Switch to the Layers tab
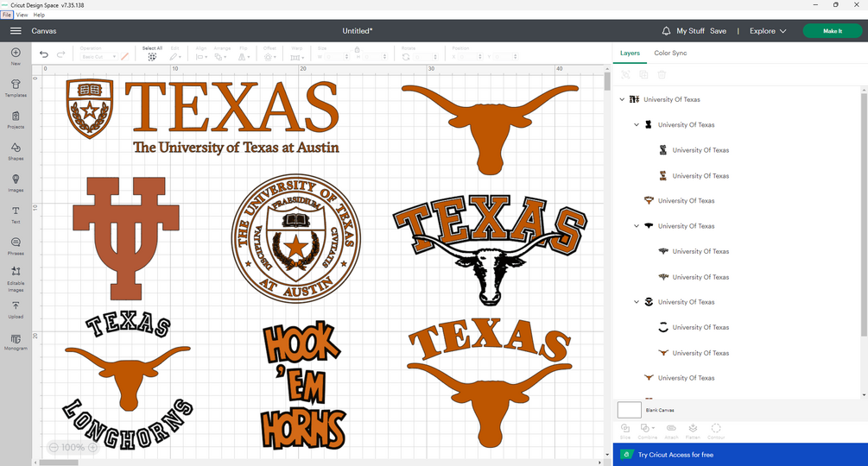868x466 pixels. click(x=630, y=53)
